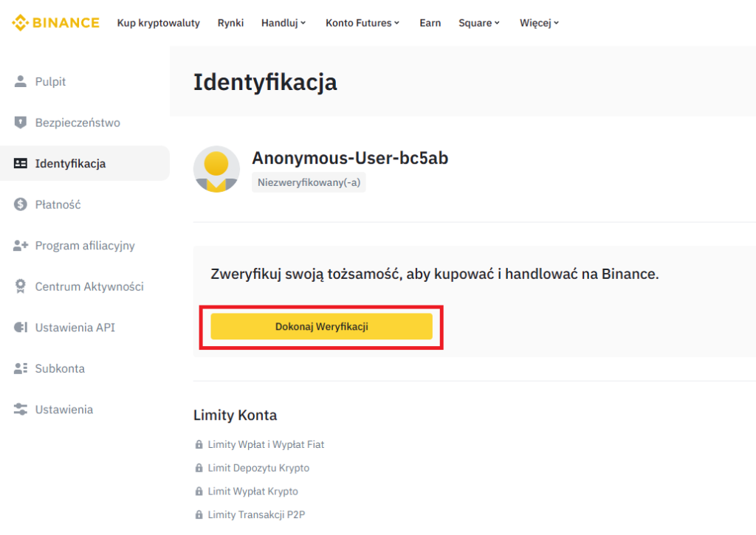Click the Program afiliacyjny add-user icon
Viewport: 756px width, 535px height.
pyautogui.click(x=20, y=245)
